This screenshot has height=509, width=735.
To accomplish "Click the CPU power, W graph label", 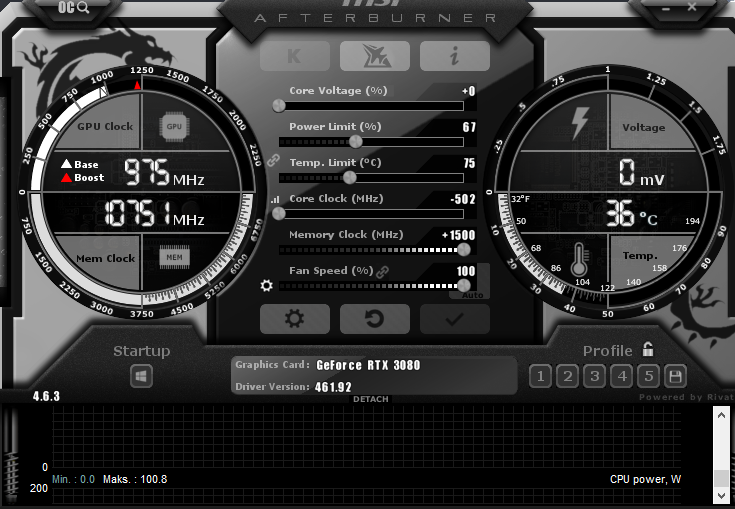I will pos(645,479).
